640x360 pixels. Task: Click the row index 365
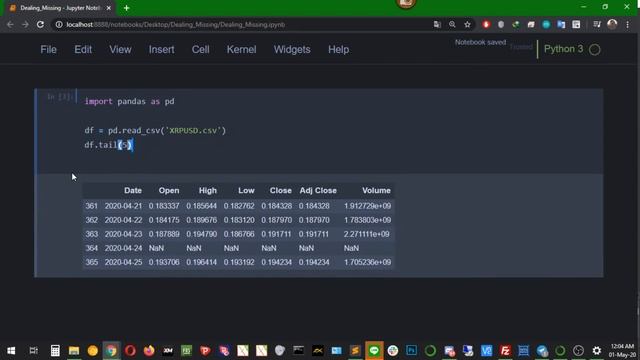pos(91,262)
